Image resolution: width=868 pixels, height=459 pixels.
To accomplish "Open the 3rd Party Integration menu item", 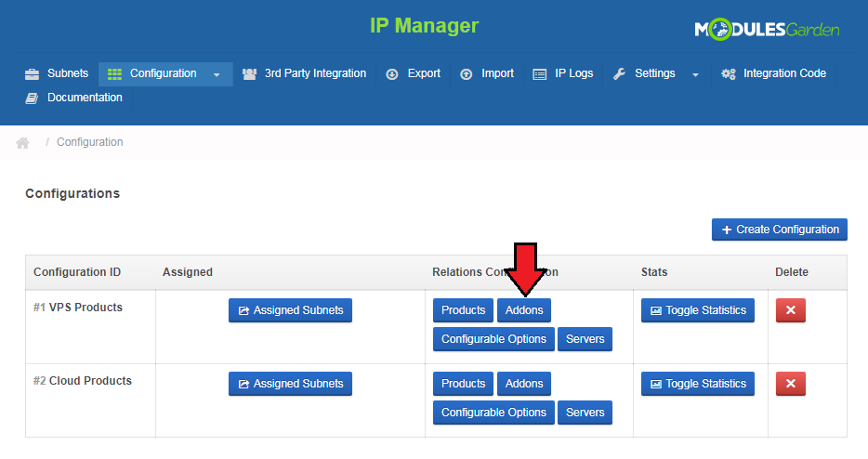I will click(x=305, y=73).
